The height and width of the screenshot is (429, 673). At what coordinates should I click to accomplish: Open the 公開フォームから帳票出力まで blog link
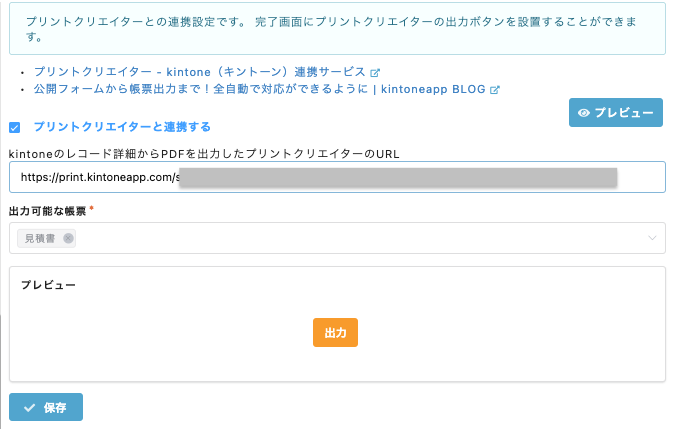pos(260,89)
